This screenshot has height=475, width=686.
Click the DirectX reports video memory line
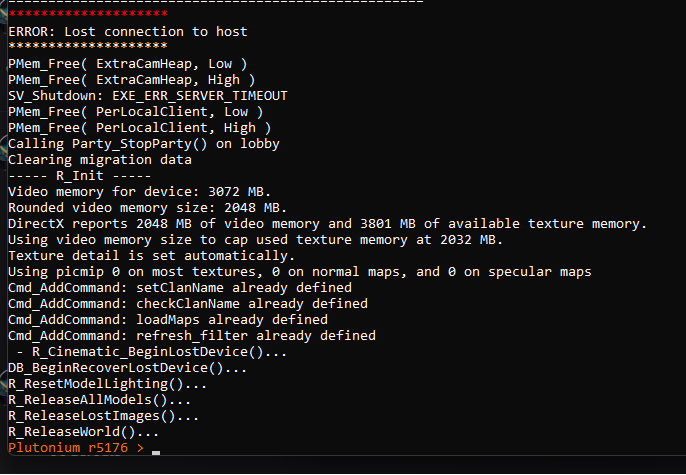(x=327, y=224)
